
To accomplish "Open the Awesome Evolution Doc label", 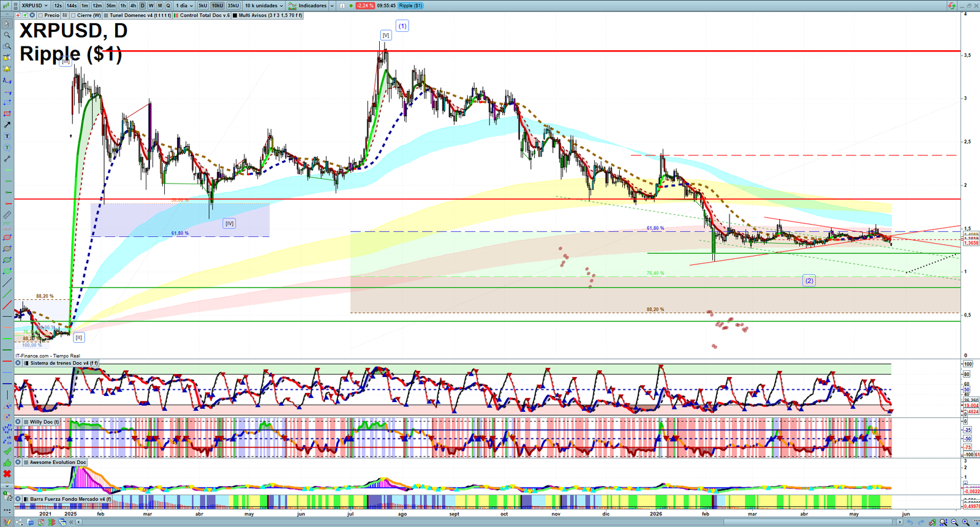I will [x=58, y=462].
